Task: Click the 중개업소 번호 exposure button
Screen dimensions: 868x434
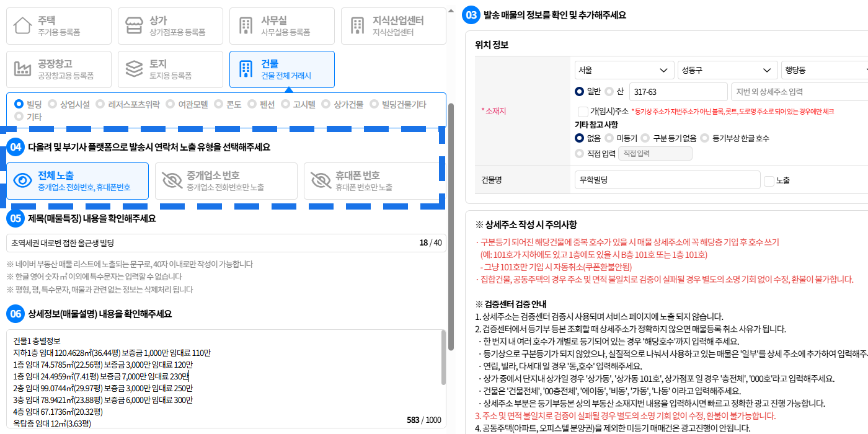Action: 226,181
